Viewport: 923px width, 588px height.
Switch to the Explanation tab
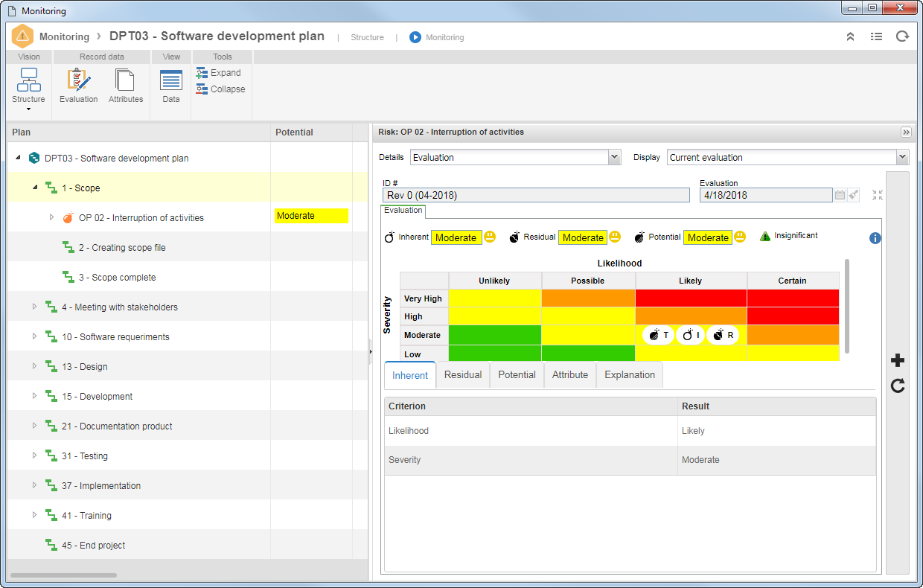(630, 375)
